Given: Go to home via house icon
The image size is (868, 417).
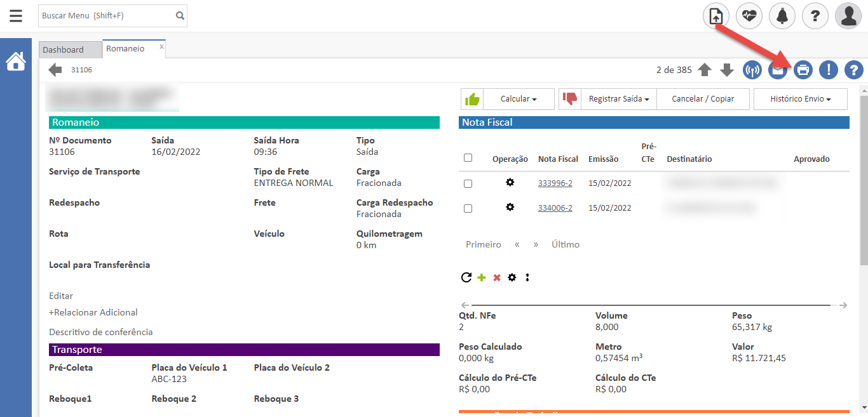Looking at the screenshot, I should [16, 62].
